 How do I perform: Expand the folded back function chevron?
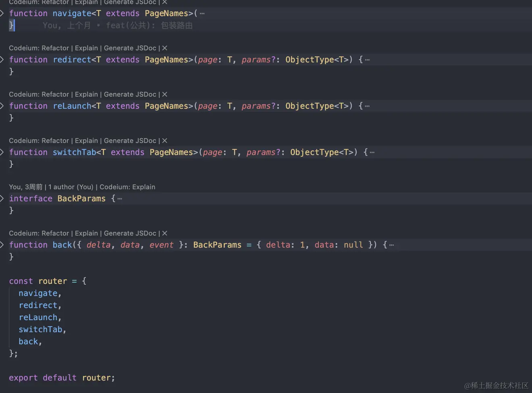click(2, 245)
